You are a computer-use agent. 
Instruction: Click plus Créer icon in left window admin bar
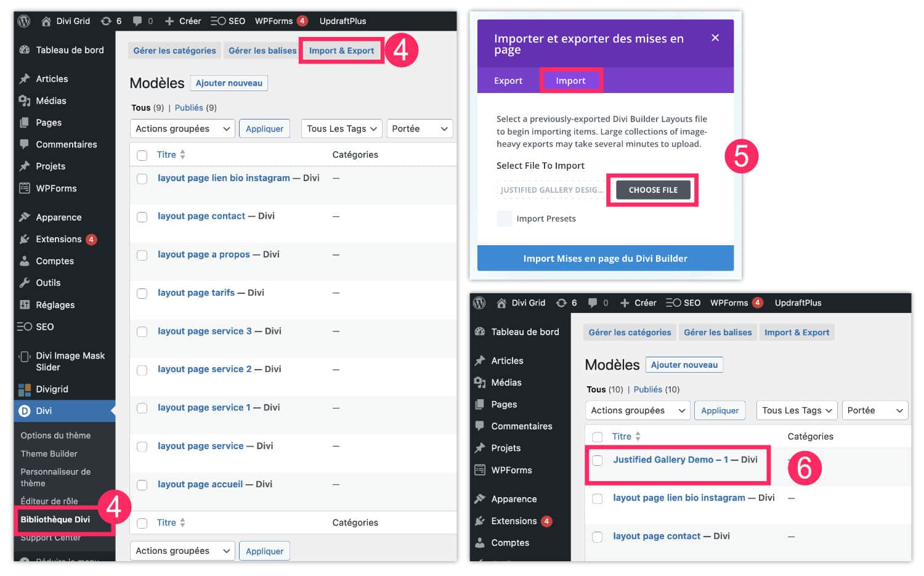(x=169, y=21)
